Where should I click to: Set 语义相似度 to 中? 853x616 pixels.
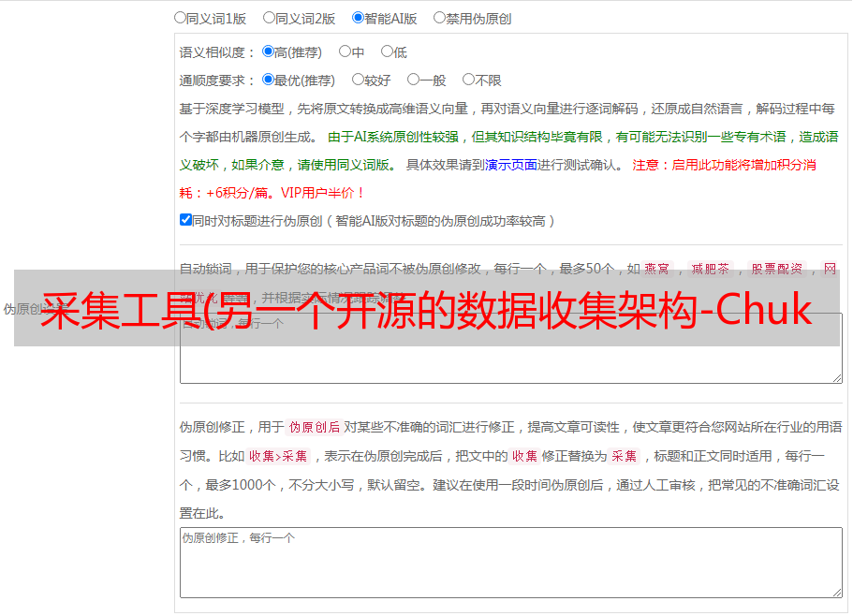tap(345, 51)
